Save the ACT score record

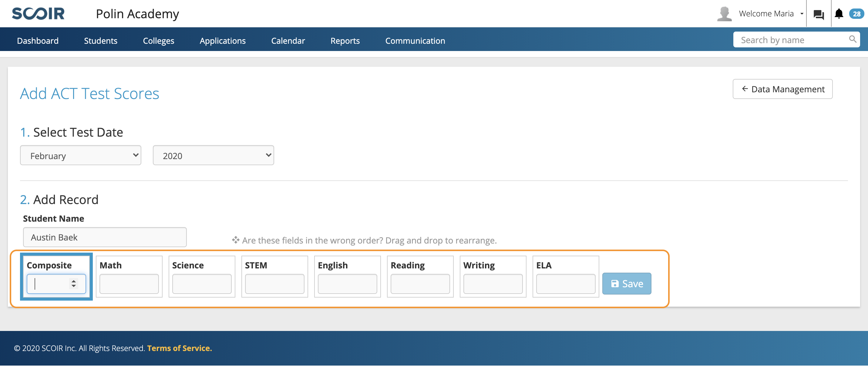[626, 284]
